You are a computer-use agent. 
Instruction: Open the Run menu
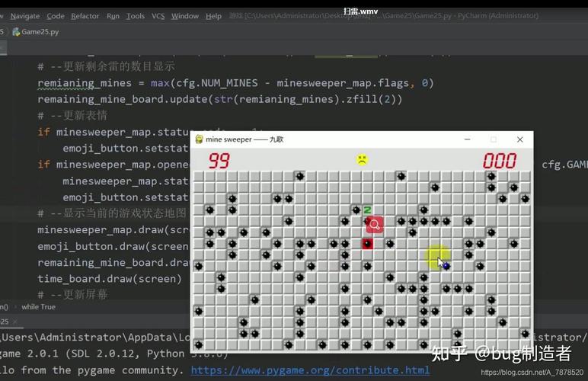pos(113,16)
